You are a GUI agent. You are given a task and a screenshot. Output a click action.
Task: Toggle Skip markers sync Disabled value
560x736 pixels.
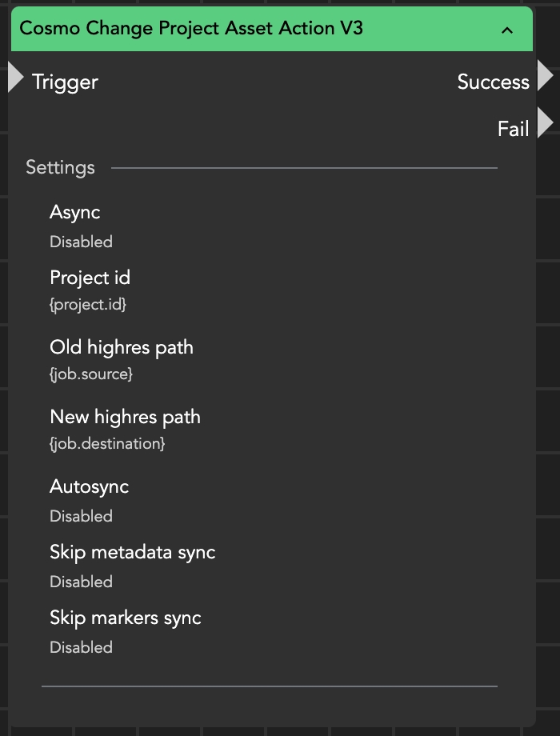[81, 647]
